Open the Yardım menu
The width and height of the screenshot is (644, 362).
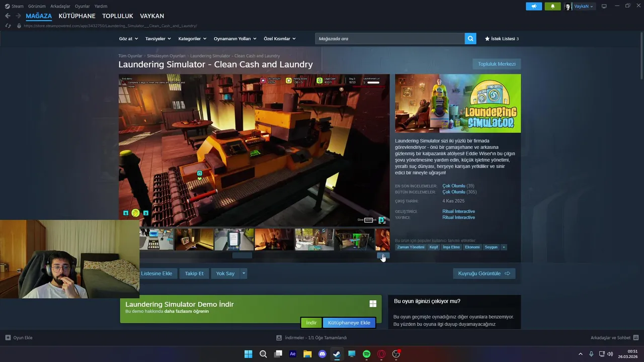tap(101, 6)
